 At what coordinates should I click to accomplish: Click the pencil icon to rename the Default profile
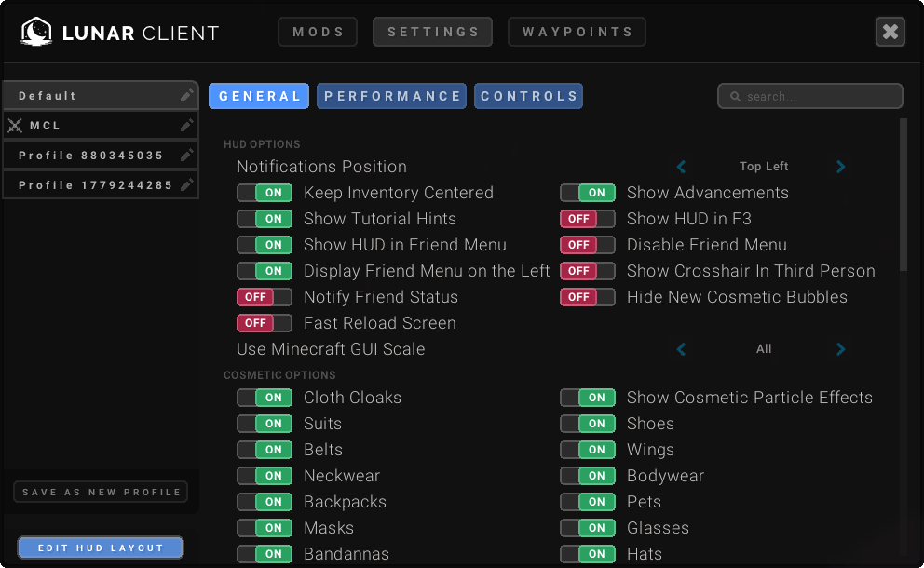[x=185, y=94]
